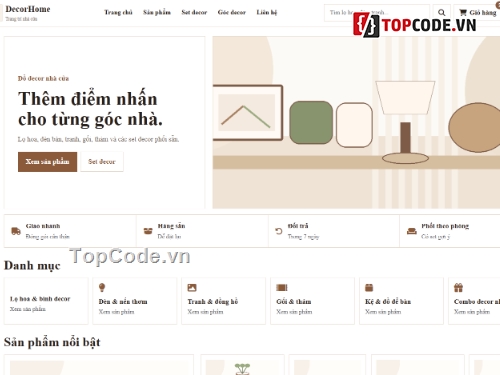Image resolution: width=500 pixels, height=375 pixels.
Task: Open Liên hệ menu item
Action: [267, 12]
